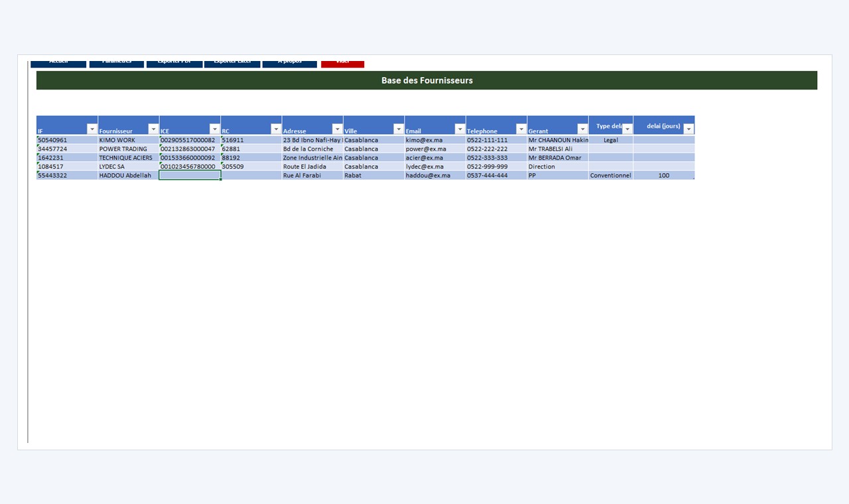
Task: Open the delai (jours) column filter dropdown
Action: coord(688,129)
